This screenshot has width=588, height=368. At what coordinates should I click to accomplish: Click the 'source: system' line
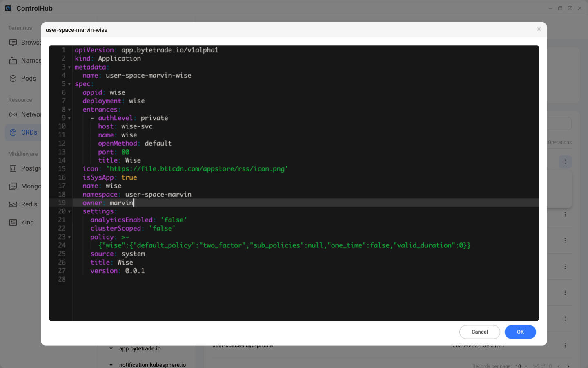(118, 254)
